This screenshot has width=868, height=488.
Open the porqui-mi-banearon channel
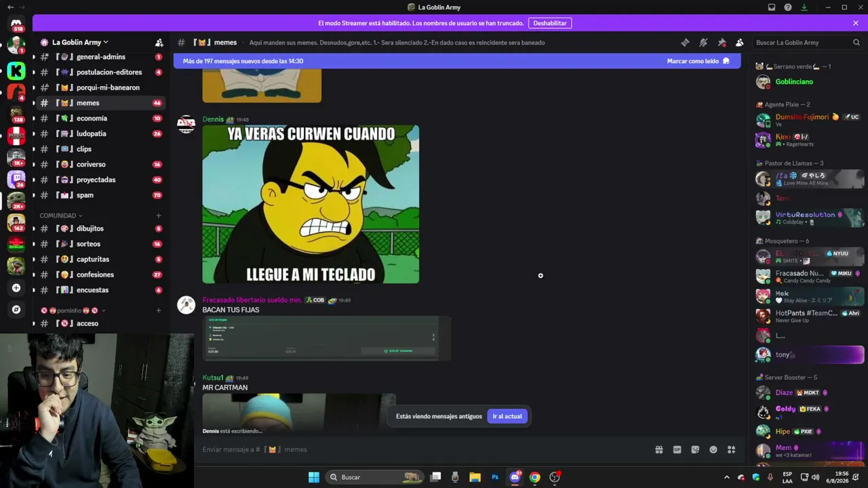coord(100,87)
